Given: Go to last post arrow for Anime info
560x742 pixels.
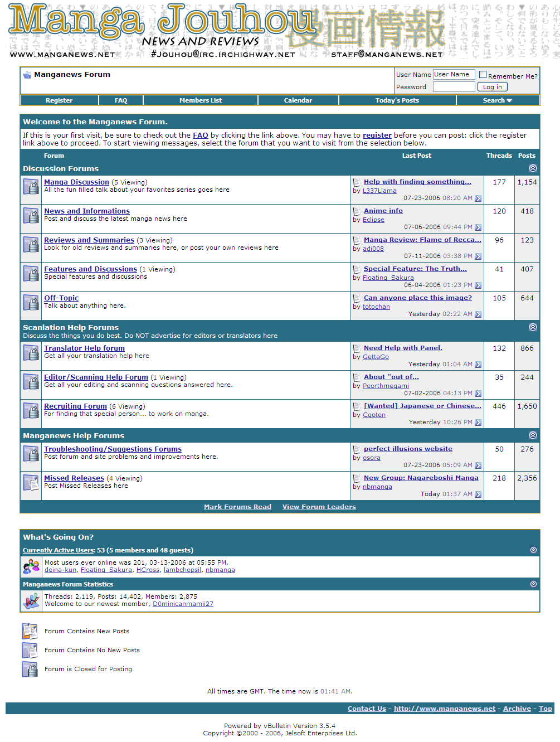Looking at the screenshot, I should (478, 227).
